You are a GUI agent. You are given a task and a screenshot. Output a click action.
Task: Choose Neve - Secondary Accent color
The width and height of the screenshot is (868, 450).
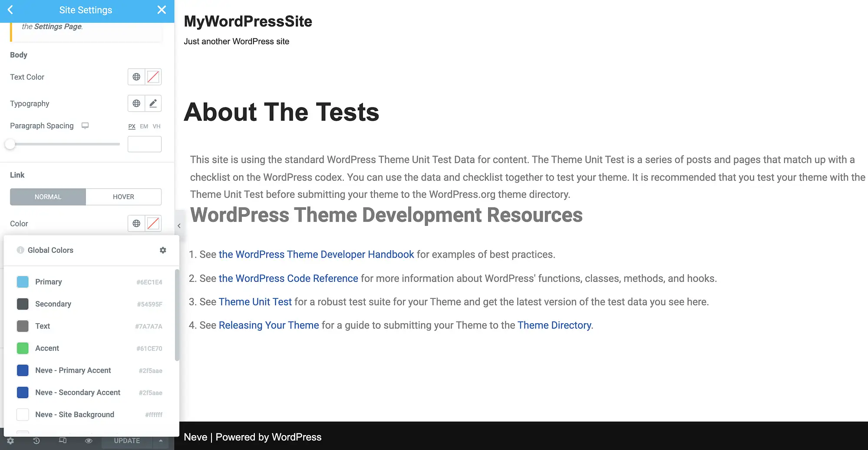[89, 393]
